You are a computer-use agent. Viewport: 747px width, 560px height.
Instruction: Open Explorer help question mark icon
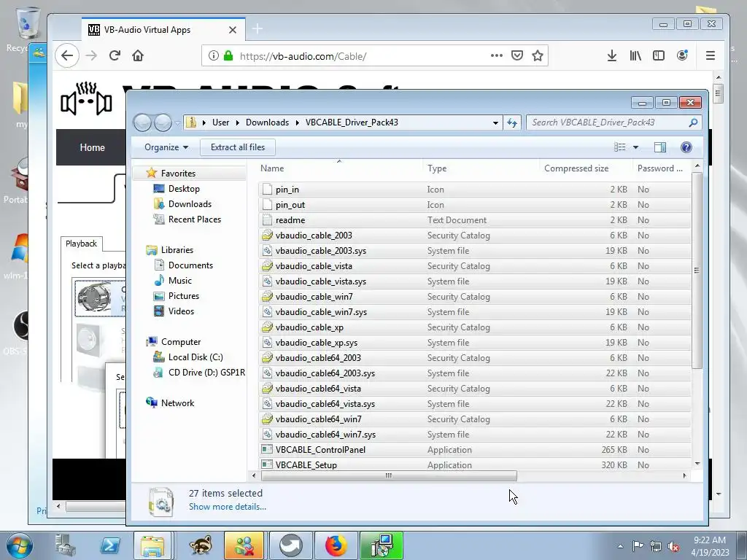coord(686,147)
